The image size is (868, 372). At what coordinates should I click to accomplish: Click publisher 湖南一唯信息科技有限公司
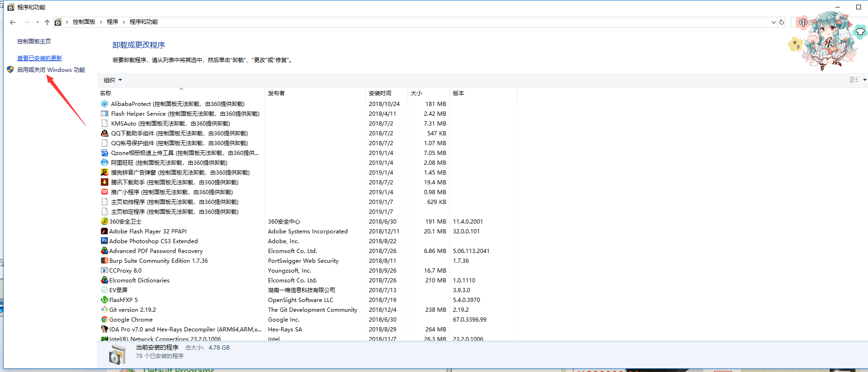(x=302, y=290)
